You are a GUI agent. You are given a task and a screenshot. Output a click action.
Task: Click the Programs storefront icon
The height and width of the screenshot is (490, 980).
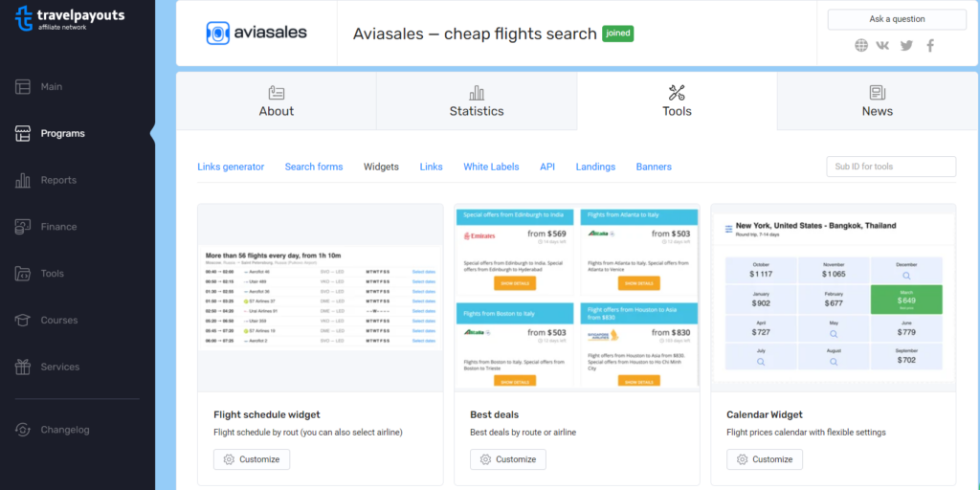click(23, 133)
